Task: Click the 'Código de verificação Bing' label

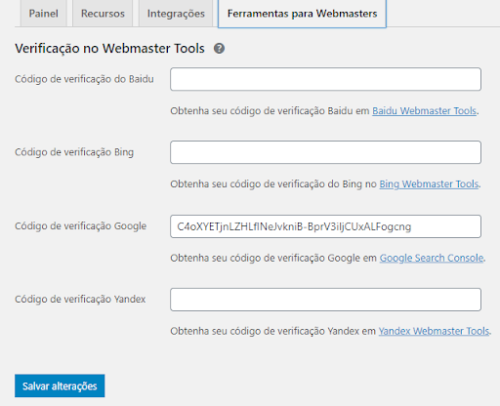Action: click(x=74, y=152)
